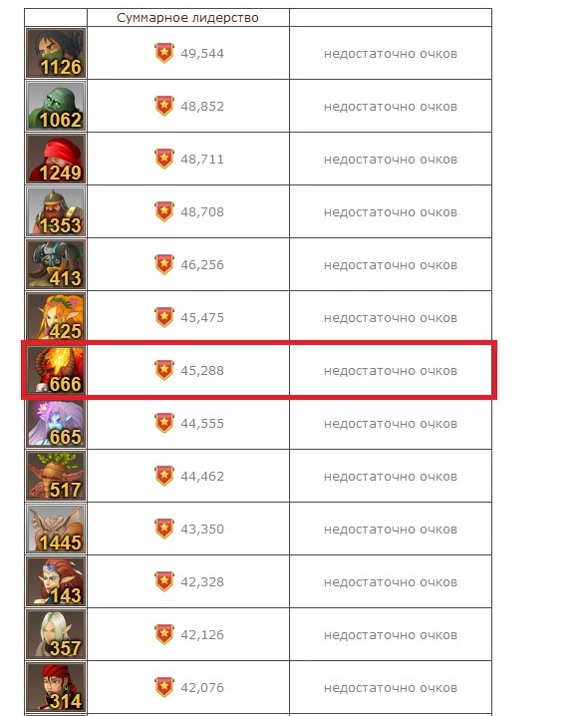This screenshot has height=716, width=588.
Task: Click the Суммарное лидерство column header
Action: [x=187, y=18]
